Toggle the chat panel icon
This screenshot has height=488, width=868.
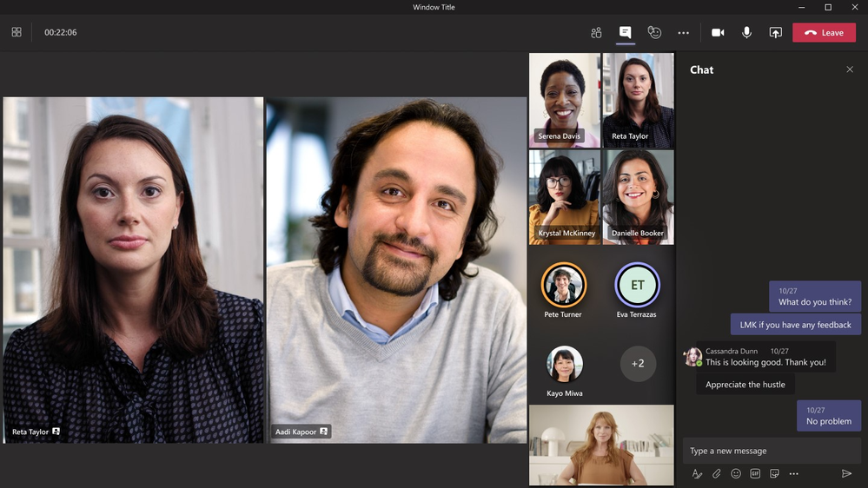click(x=625, y=32)
